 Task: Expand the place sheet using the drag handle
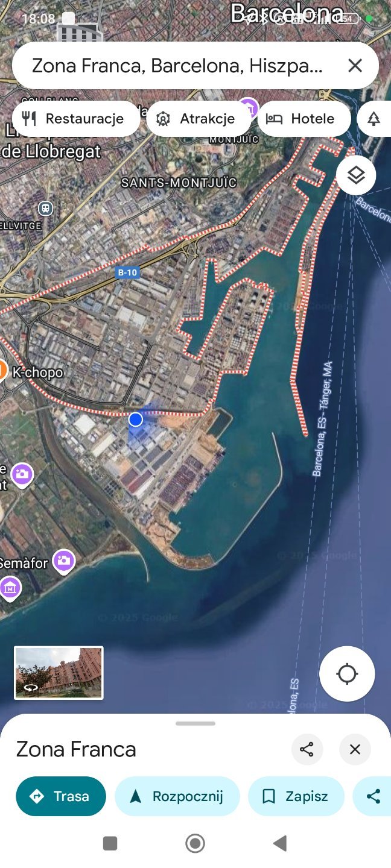pyautogui.click(x=195, y=723)
